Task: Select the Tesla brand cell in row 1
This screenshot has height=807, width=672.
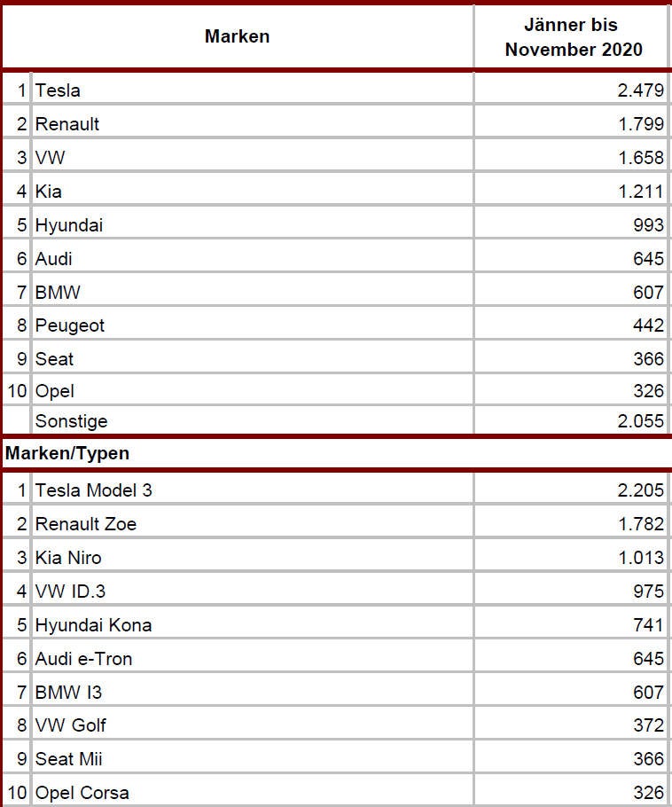Action: click(58, 90)
